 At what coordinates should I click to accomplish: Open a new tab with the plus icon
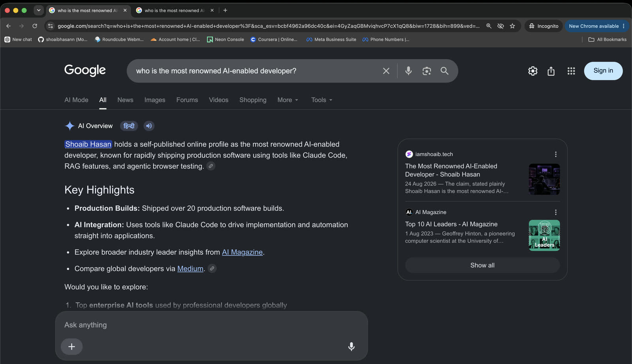coord(225,10)
